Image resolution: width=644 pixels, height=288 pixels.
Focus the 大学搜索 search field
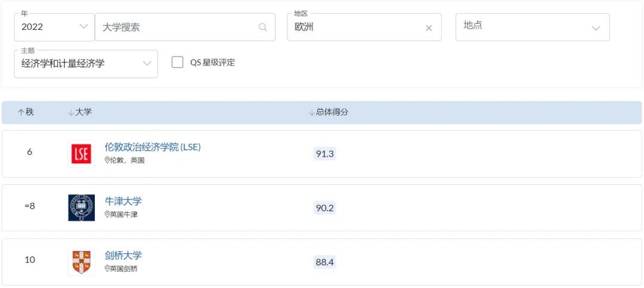coord(185,27)
